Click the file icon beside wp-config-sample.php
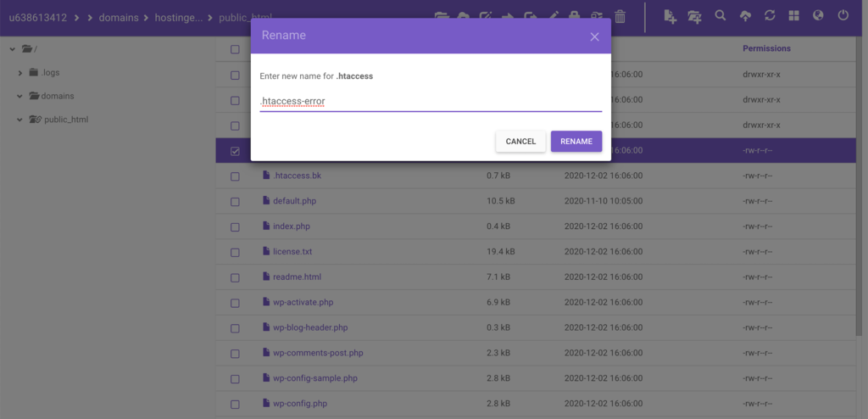 (266, 378)
